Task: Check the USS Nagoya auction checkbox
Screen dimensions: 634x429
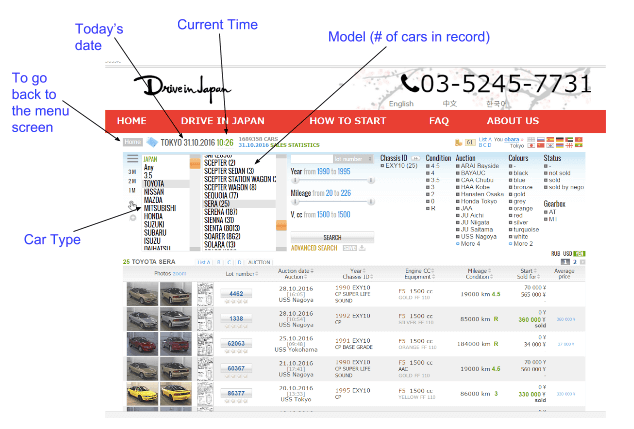Action: pyautogui.click(x=458, y=237)
